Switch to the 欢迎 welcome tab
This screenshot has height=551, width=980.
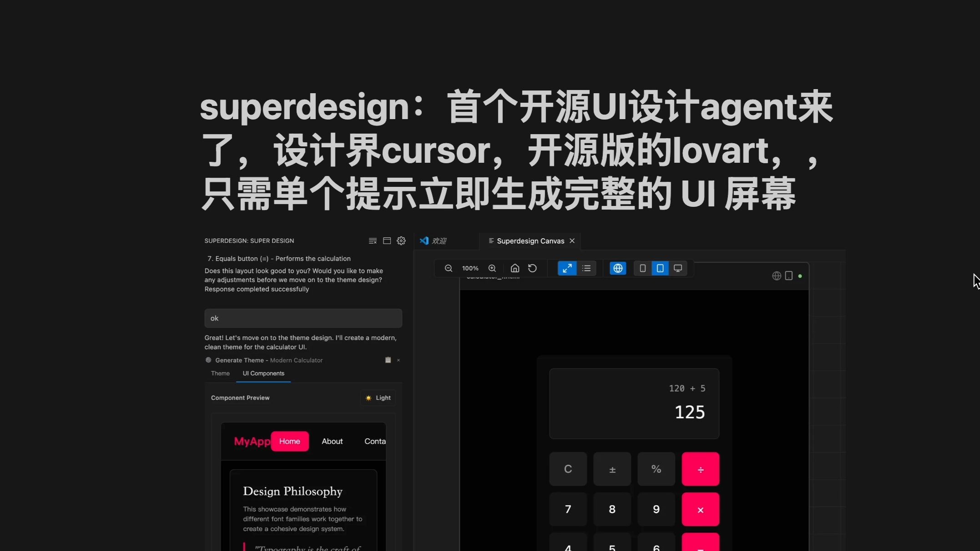coord(433,241)
